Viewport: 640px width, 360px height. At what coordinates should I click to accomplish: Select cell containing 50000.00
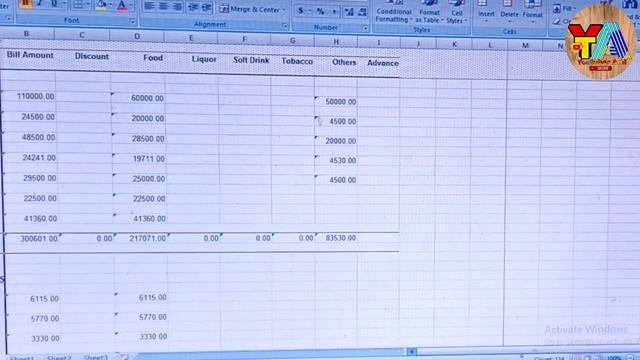click(336, 102)
